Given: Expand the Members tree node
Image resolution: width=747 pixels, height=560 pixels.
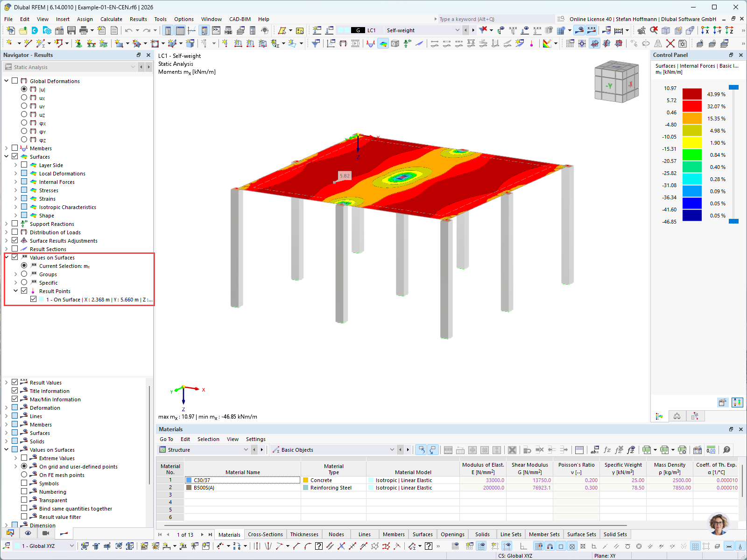Looking at the screenshot, I should (x=7, y=148).
